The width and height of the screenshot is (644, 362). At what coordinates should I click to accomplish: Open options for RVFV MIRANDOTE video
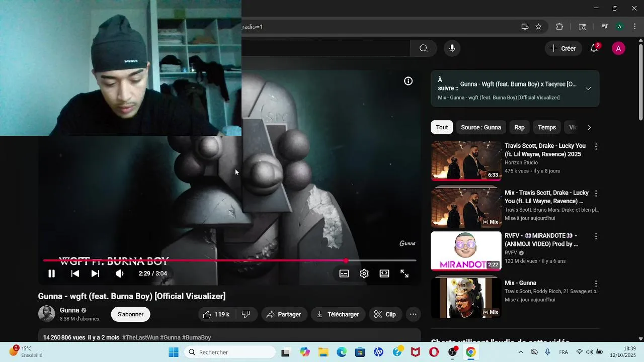coord(596,236)
